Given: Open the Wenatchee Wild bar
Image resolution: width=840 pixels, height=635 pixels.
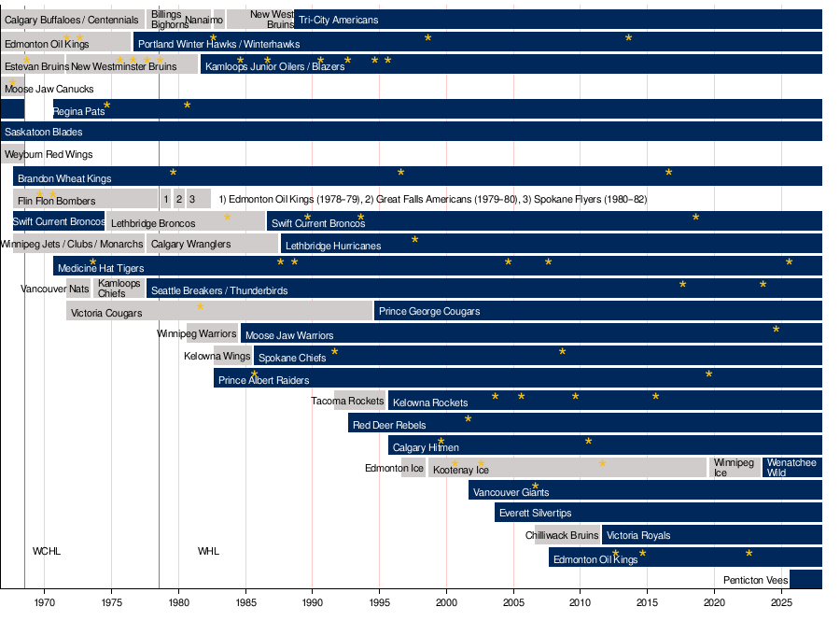Looking at the screenshot, I should pyautogui.click(x=791, y=467).
